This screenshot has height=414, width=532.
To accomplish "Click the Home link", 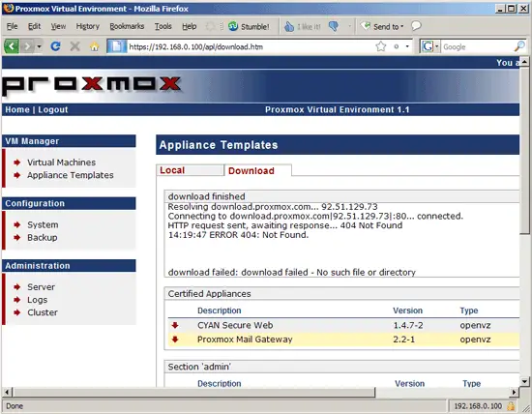I will pyautogui.click(x=17, y=109).
